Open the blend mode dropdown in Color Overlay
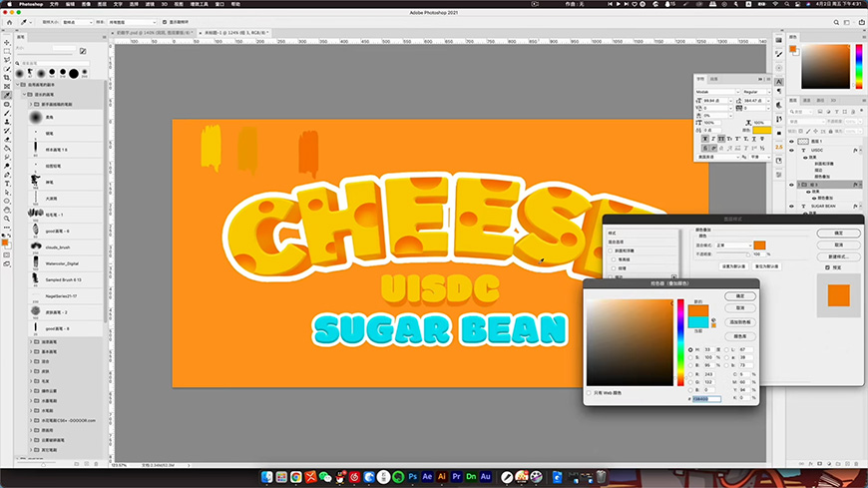868x488 pixels. [732, 244]
